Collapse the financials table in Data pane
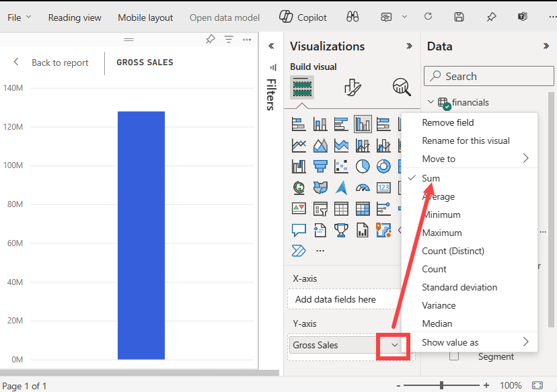The image size is (557, 392). click(431, 102)
